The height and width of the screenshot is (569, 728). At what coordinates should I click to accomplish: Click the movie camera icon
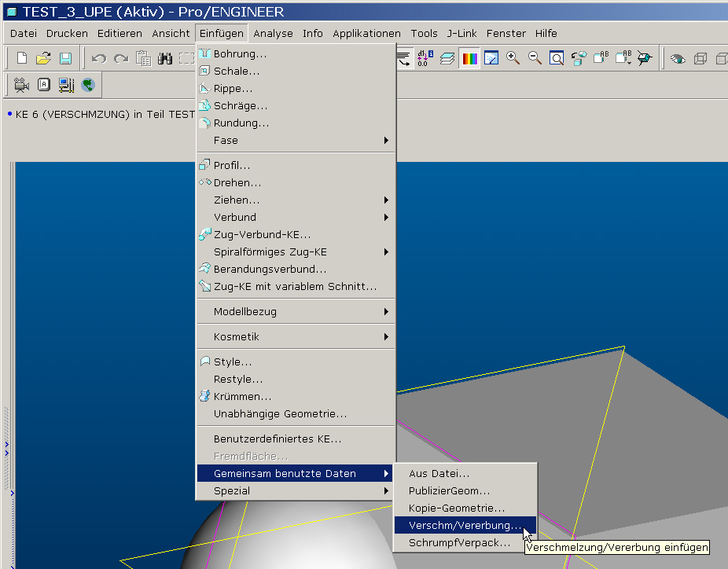click(x=21, y=85)
